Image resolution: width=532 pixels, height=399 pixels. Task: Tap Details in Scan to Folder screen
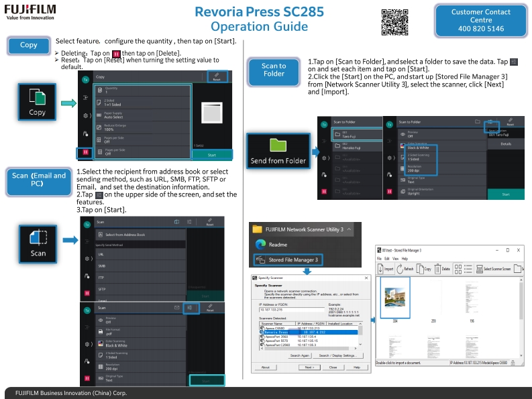pyautogui.click(x=506, y=144)
